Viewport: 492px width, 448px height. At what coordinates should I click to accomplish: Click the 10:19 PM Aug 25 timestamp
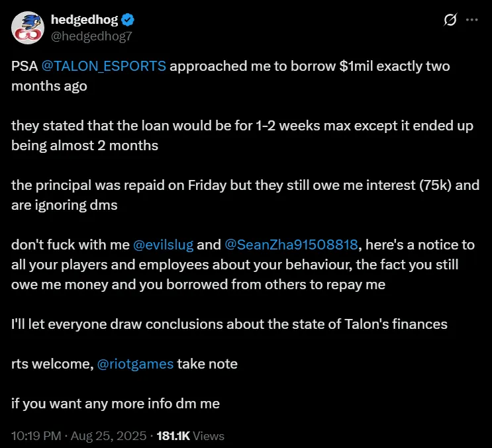click(x=79, y=436)
